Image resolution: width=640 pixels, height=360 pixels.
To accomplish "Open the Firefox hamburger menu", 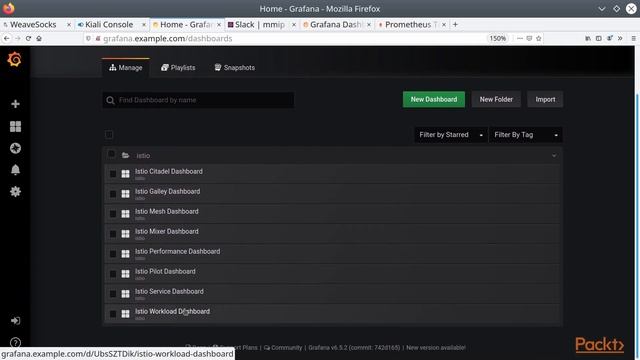I will click(x=633, y=38).
